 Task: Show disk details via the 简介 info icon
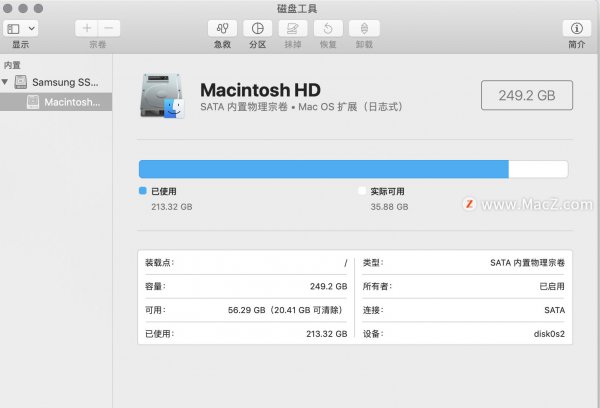click(x=577, y=30)
